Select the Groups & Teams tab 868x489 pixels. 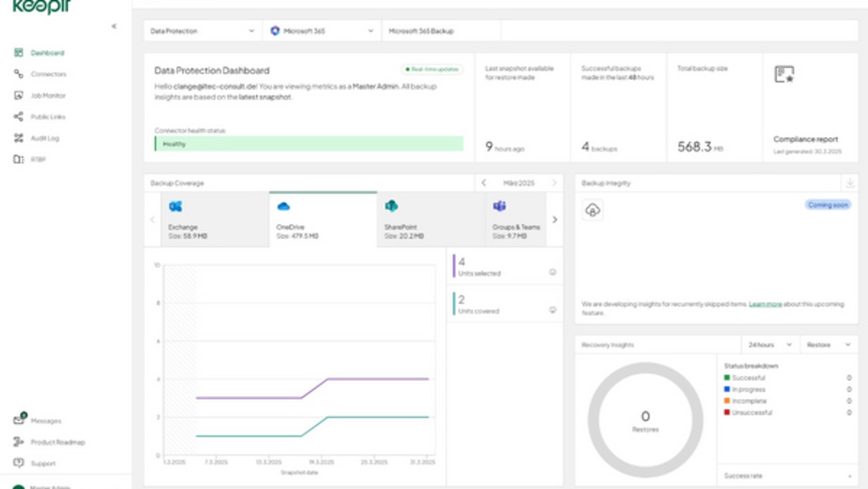click(x=516, y=219)
